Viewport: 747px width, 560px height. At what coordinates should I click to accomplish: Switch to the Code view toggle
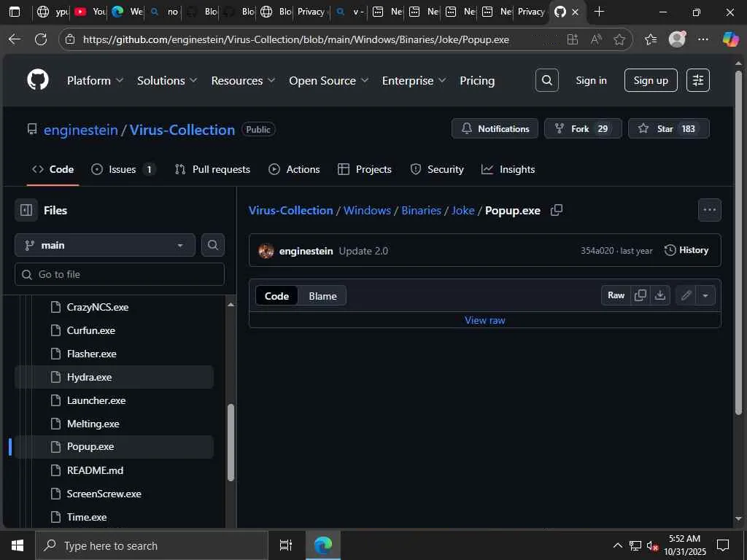pyautogui.click(x=276, y=296)
